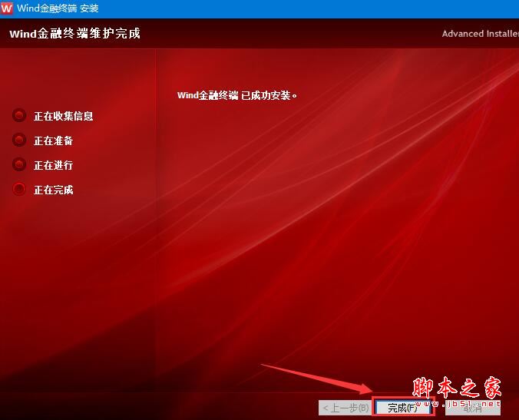Image resolution: width=519 pixels, height=420 pixels.
Task: Select the 正在收集信息 step bullet
Action: [x=19, y=115]
